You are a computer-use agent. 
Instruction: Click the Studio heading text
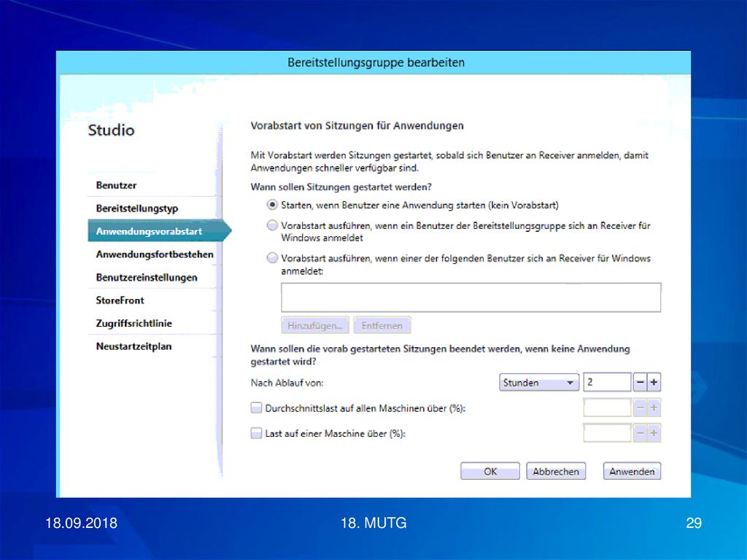[x=111, y=130]
